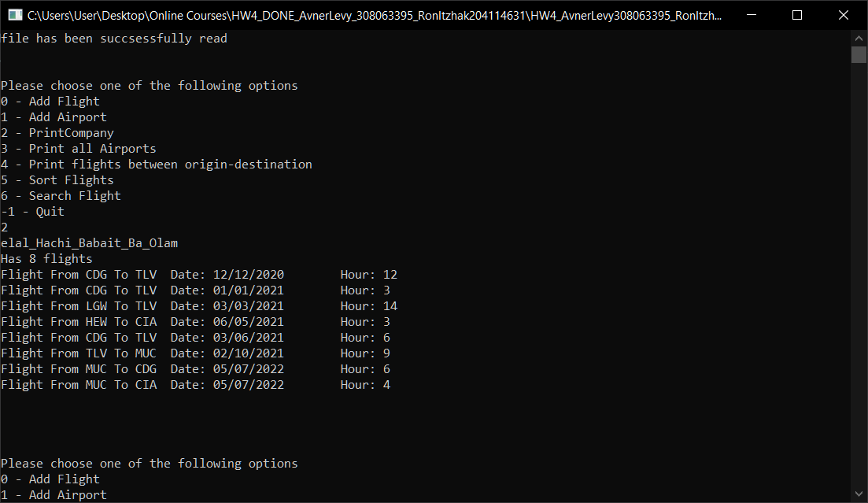Click 'Has 8 flights' line
The image size is (868, 503).
[46, 259]
